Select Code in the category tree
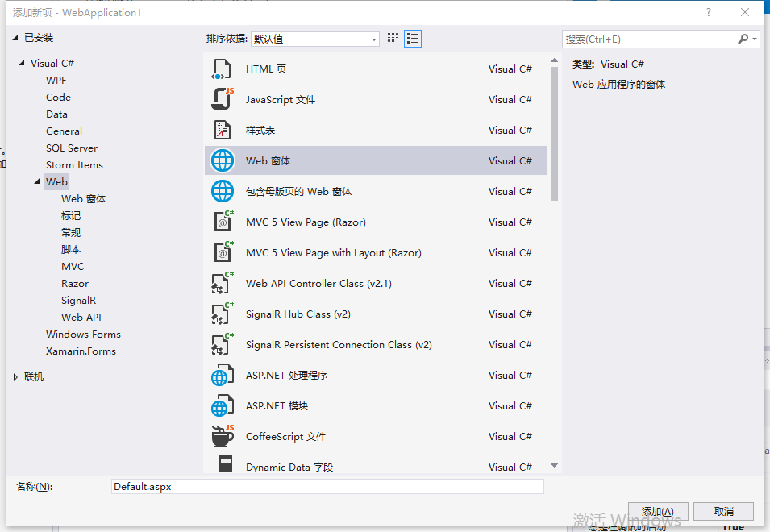This screenshot has height=532, width=770. 58,98
